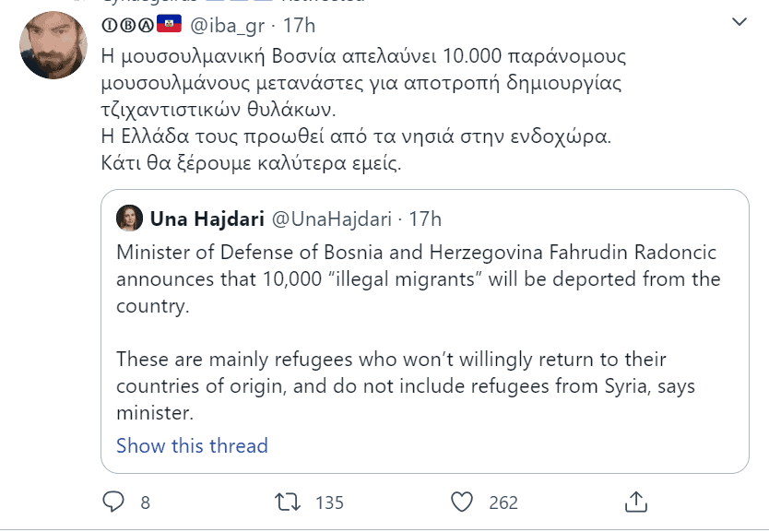Open the share tweet icon
The image size is (769, 532).
click(x=636, y=502)
